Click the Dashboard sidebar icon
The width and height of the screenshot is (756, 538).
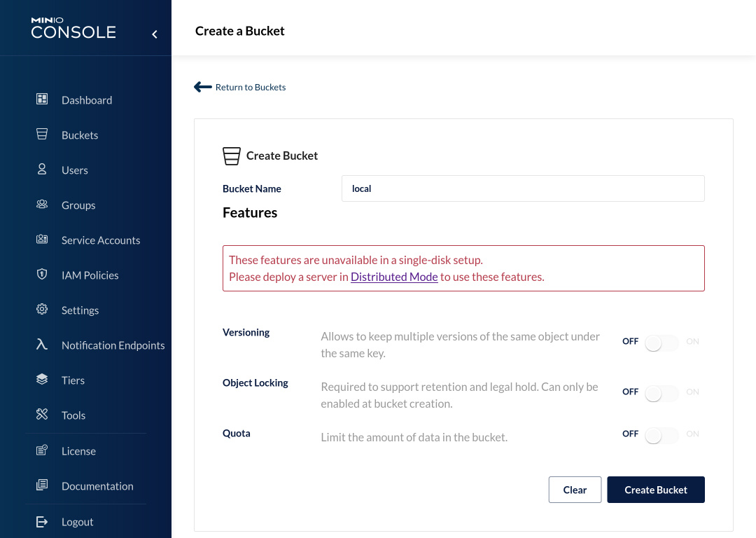coord(42,99)
